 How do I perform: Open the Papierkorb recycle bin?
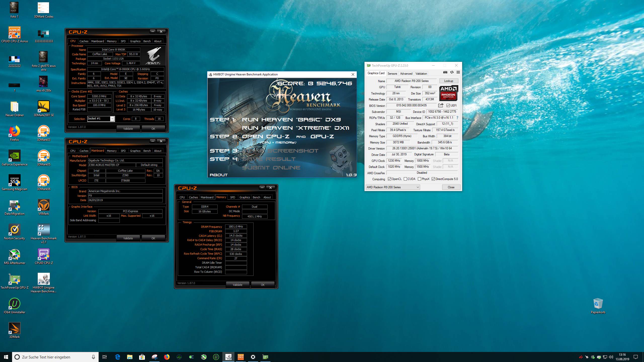click(598, 306)
